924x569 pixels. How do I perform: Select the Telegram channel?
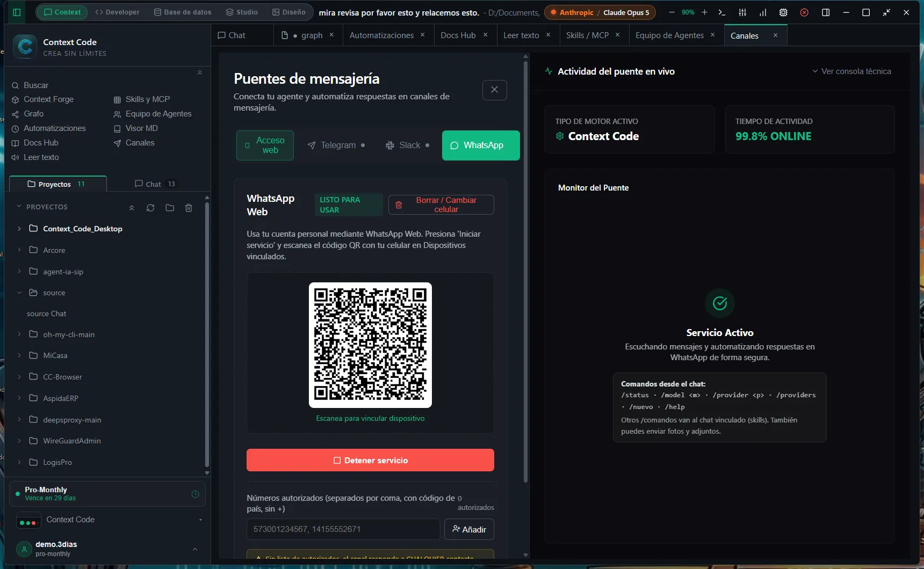pos(336,145)
